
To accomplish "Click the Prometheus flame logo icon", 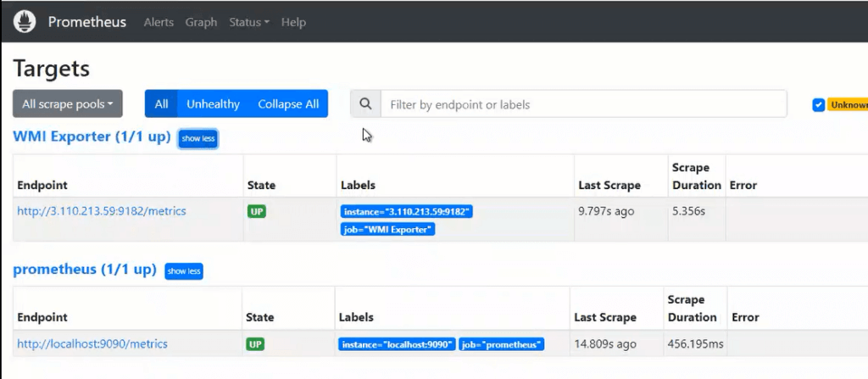I will tap(25, 21).
